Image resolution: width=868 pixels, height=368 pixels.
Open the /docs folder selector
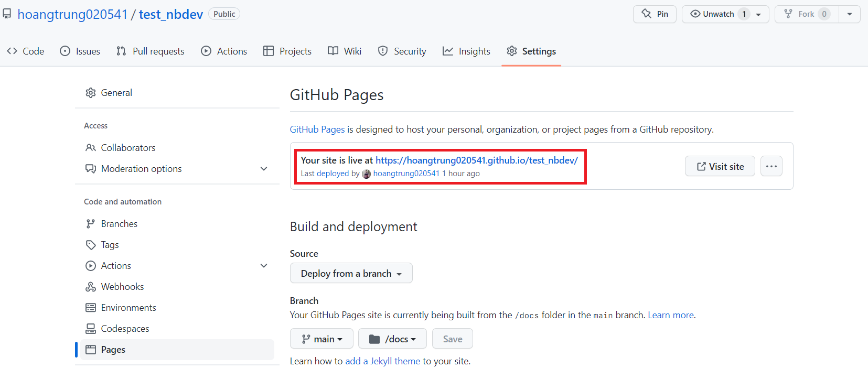(392, 339)
